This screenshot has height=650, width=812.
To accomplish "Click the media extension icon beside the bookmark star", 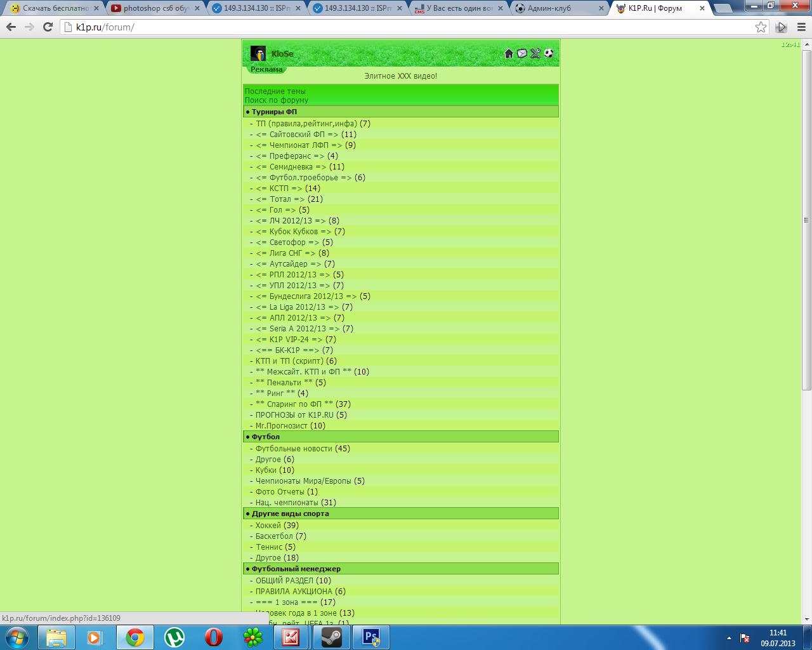I will tap(782, 27).
